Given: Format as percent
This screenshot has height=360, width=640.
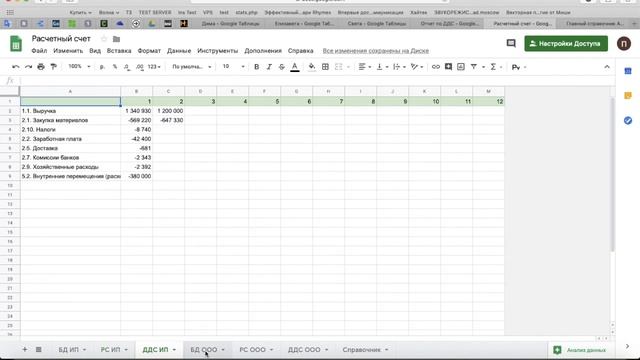Looking at the screenshot, I should pyautogui.click(x=115, y=67).
